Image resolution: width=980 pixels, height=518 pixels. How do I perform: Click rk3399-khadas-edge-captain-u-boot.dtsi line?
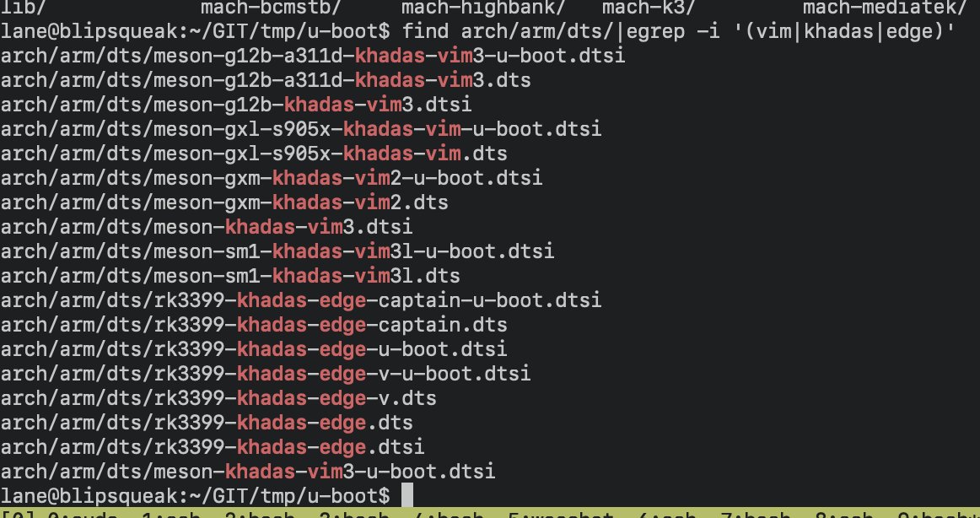pyautogui.click(x=300, y=300)
